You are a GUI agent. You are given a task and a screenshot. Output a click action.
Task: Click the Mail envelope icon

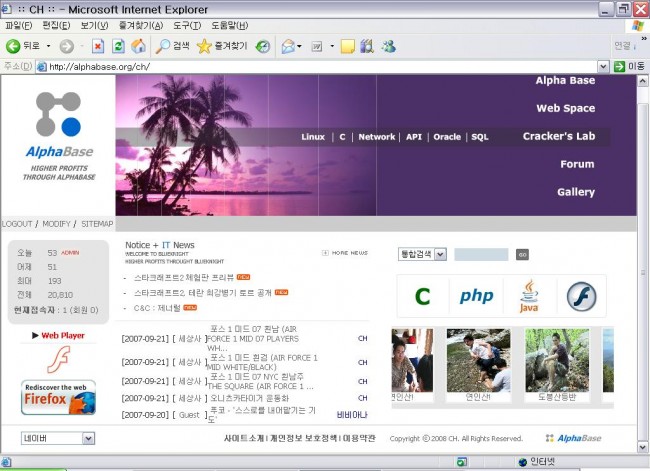click(288, 46)
